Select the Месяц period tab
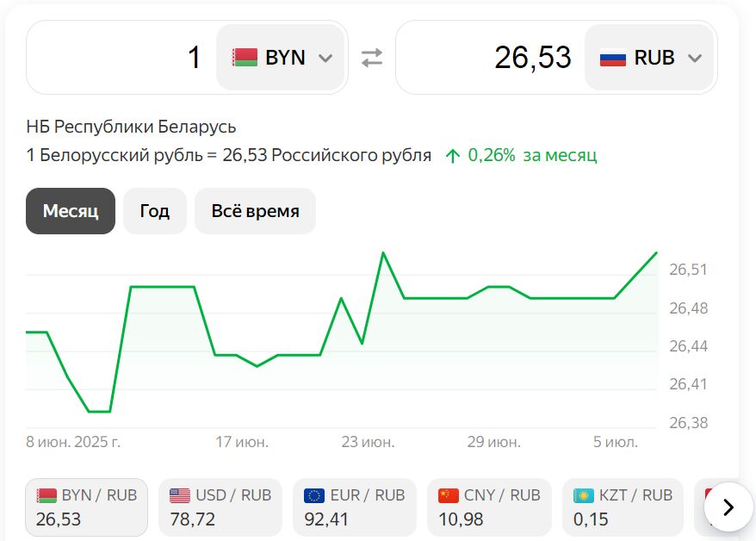 click(x=71, y=211)
